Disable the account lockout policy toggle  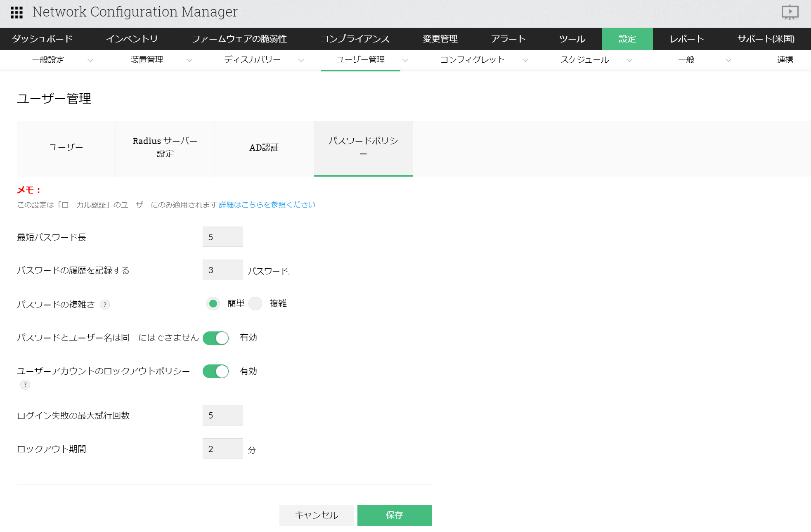pyautogui.click(x=215, y=371)
